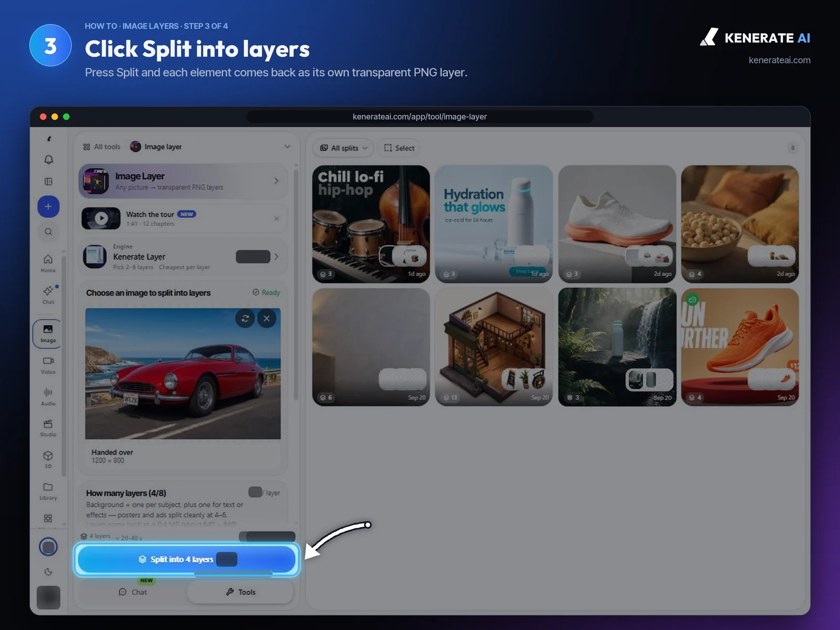840x630 pixels.
Task: Open the All splits filter dropdown
Action: [344, 148]
